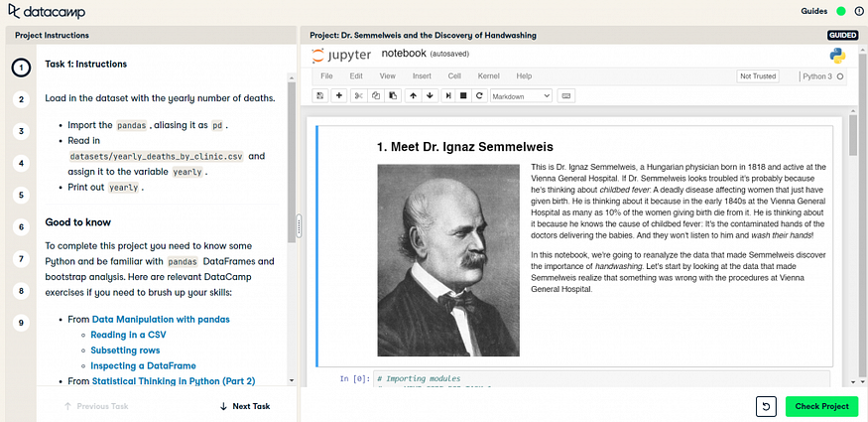This screenshot has height=422, width=868.
Task: Open the Inspecting a DataFrame link
Action: click(x=144, y=366)
